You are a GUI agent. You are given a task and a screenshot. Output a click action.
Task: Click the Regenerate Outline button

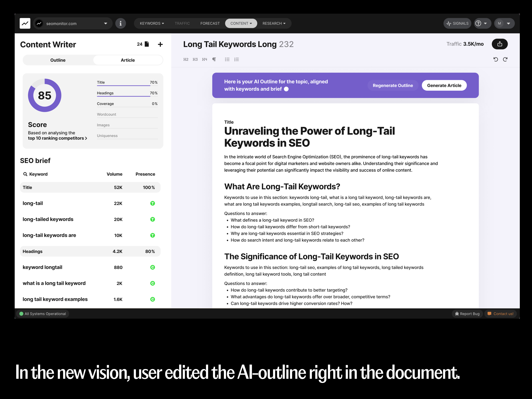(392, 85)
